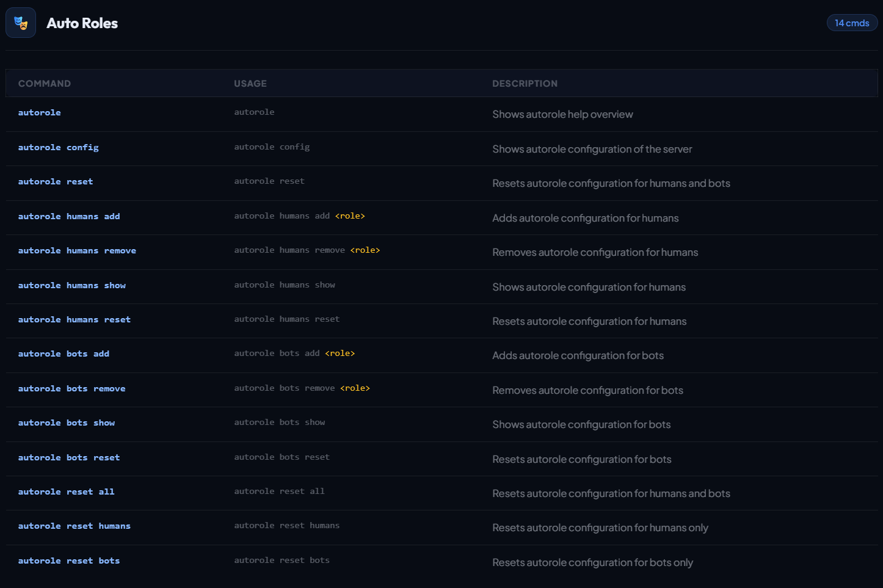Click the autorole bots add command
Viewport: 883px width, 588px height.
tap(64, 354)
